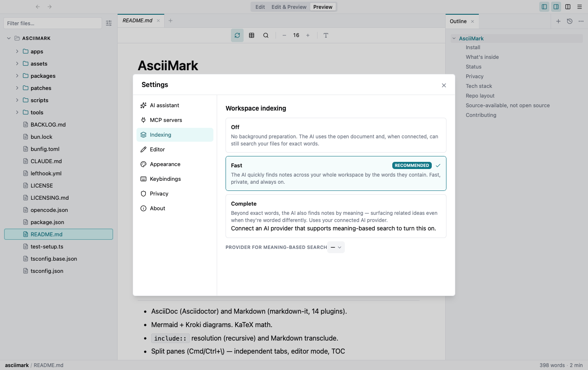
Task: Open About settings section
Action: [175, 209]
